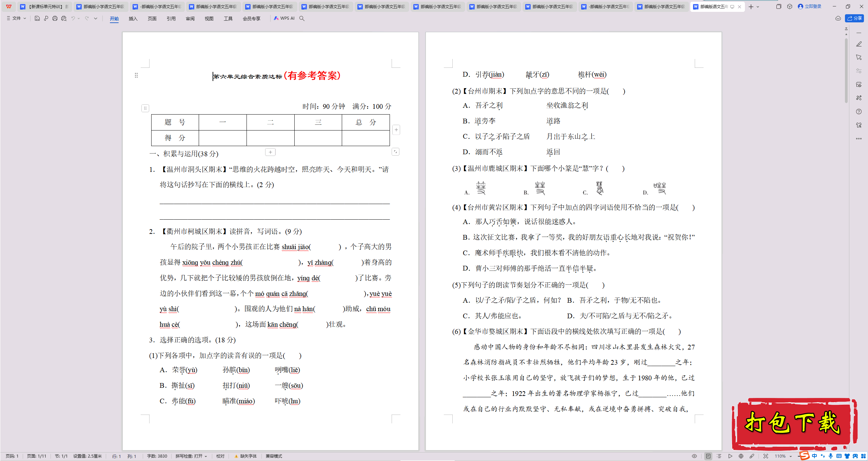
Task: Click the style formatting icon in the right sidebar
Action: tap(859, 84)
